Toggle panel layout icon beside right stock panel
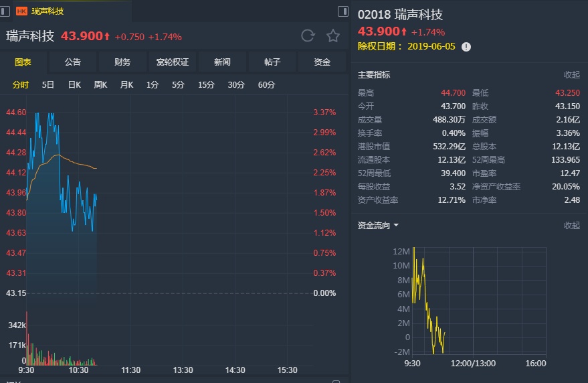 (x=343, y=11)
